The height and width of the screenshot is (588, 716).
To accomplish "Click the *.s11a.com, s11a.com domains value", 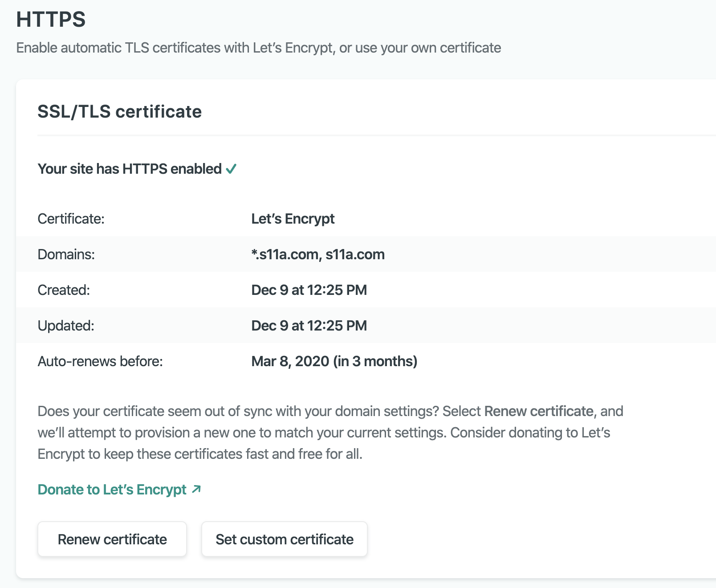I will tap(317, 254).
